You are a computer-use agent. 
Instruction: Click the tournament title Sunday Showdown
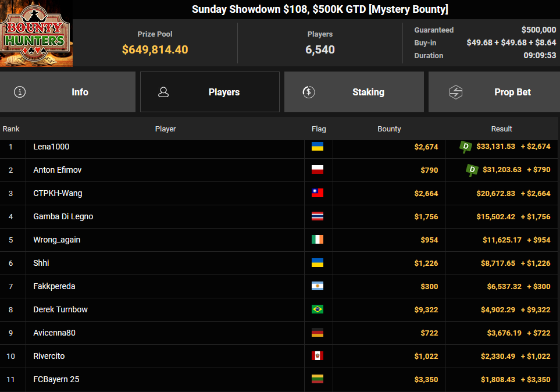tap(320, 9)
